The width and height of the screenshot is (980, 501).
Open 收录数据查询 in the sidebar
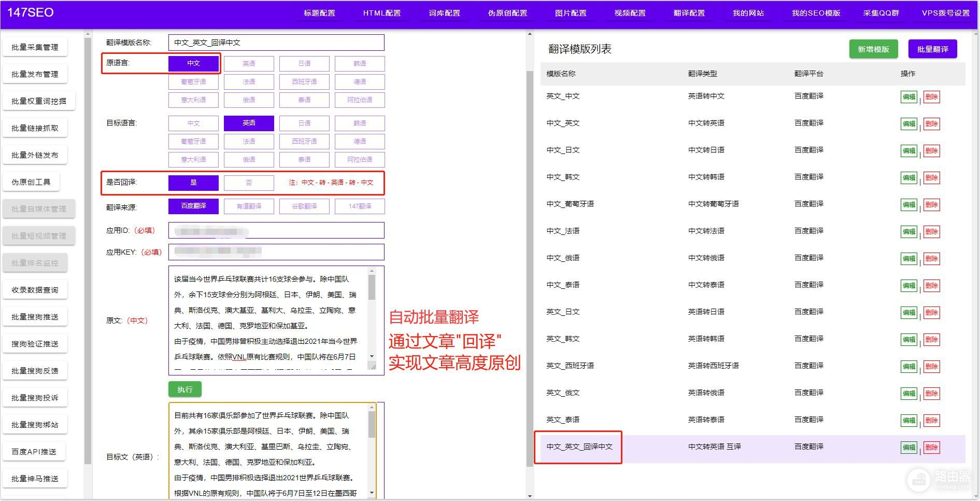(35, 290)
